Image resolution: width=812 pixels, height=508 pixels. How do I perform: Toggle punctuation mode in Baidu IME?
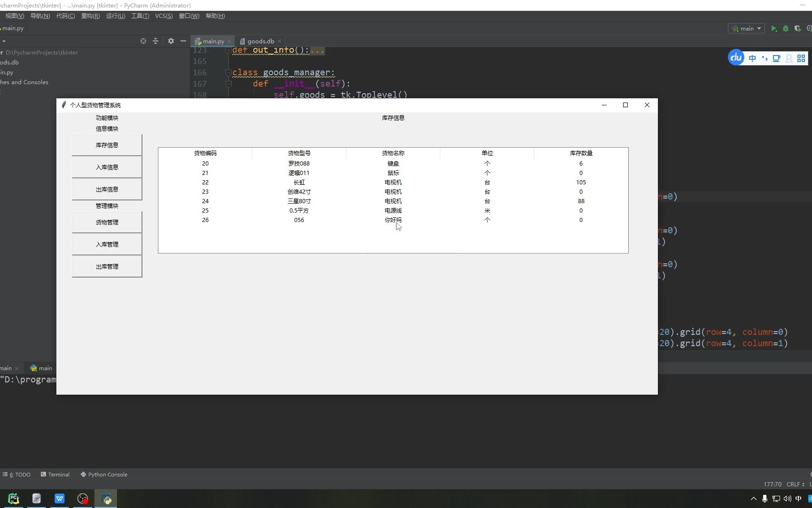765,58
